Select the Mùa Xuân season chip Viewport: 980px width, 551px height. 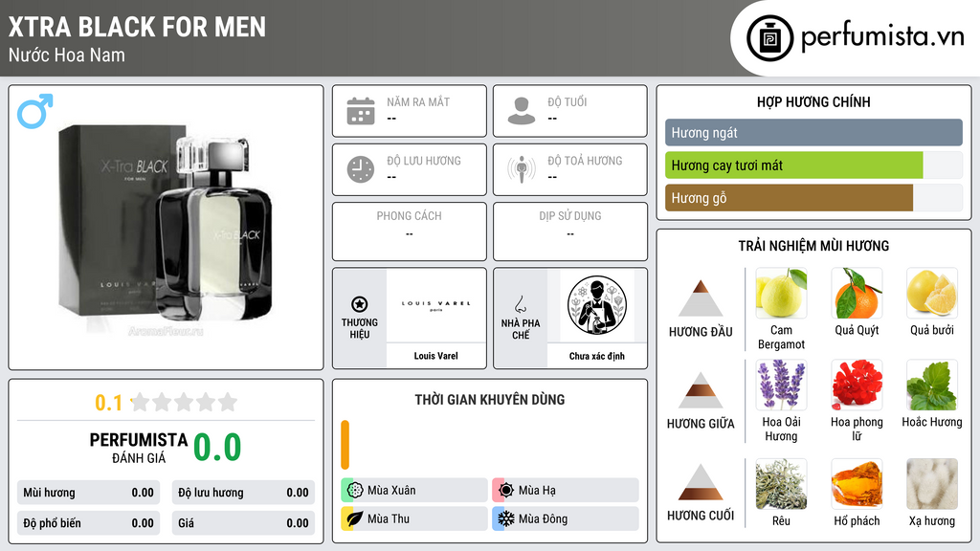414,490
